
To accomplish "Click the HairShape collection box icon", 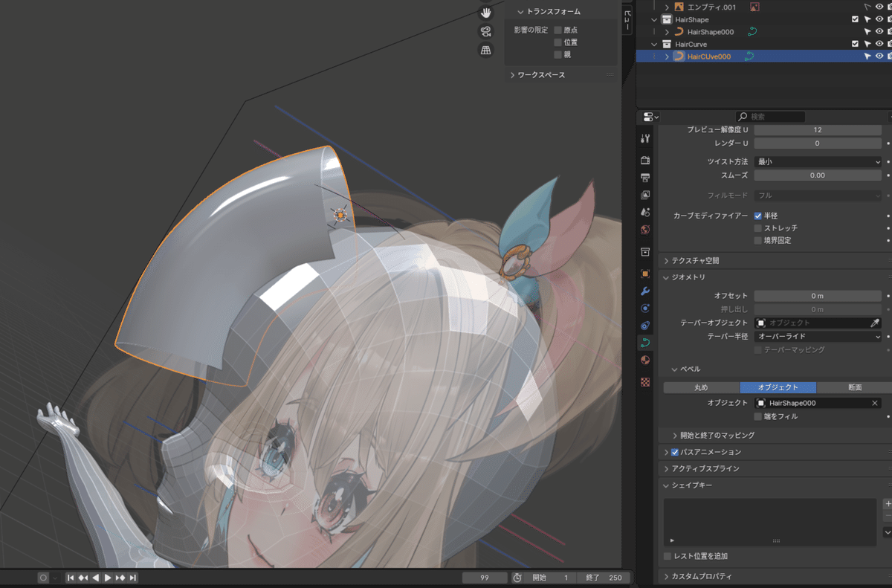I will click(x=667, y=19).
